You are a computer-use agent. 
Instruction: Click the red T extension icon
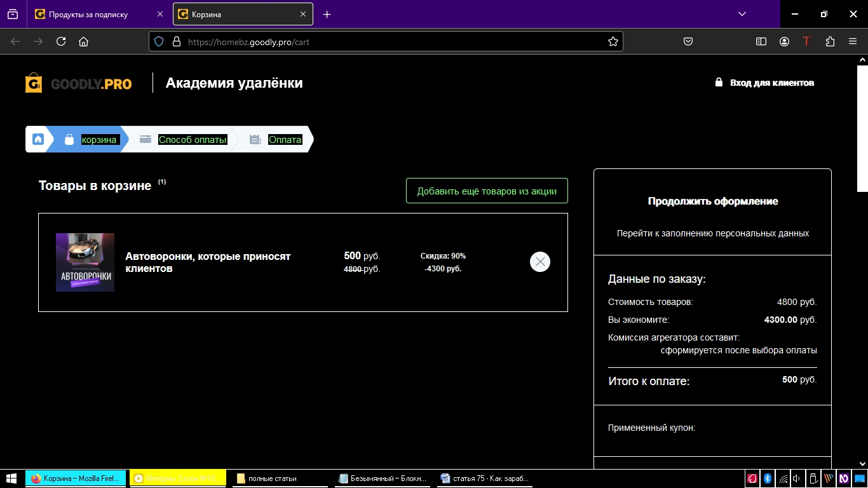pyautogui.click(x=806, y=41)
